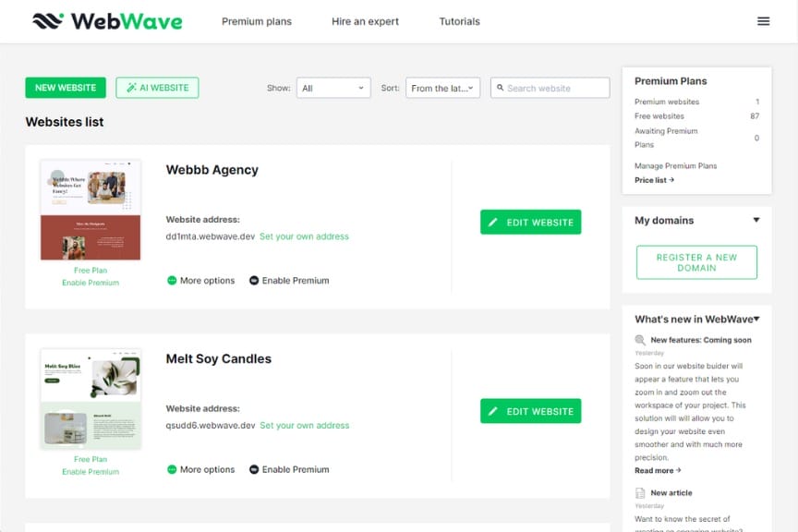The image size is (798, 532).
Task: Click Set your own address for qsudd6.webwave.dev
Action: click(305, 425)
